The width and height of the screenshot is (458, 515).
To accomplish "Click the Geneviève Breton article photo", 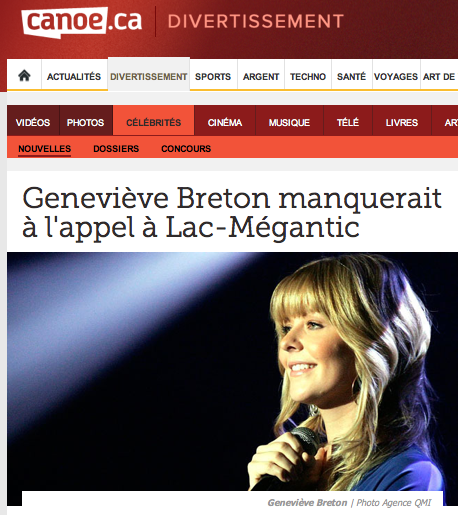I will [x=232, y=372].
